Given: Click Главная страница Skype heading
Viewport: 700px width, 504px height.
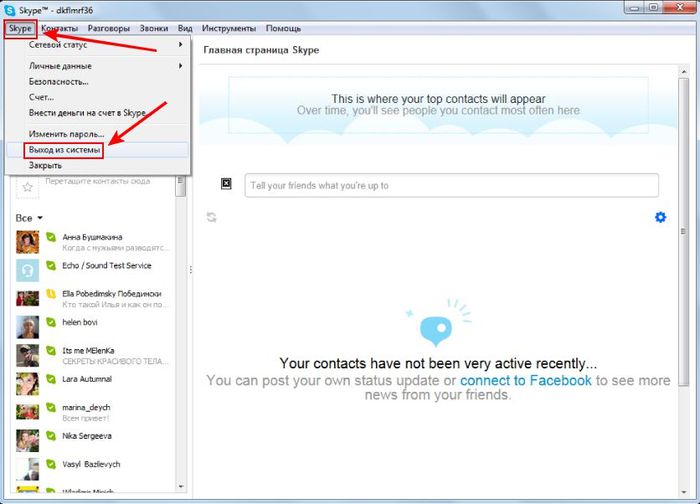Looking at the screenshot, I should pos(261,50).
